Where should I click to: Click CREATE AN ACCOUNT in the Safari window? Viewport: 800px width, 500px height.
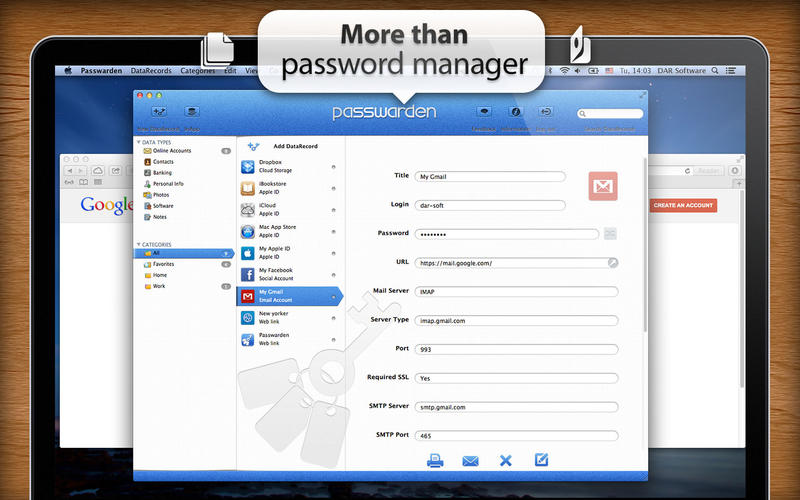pyautogui.click(x=683, y=205)
